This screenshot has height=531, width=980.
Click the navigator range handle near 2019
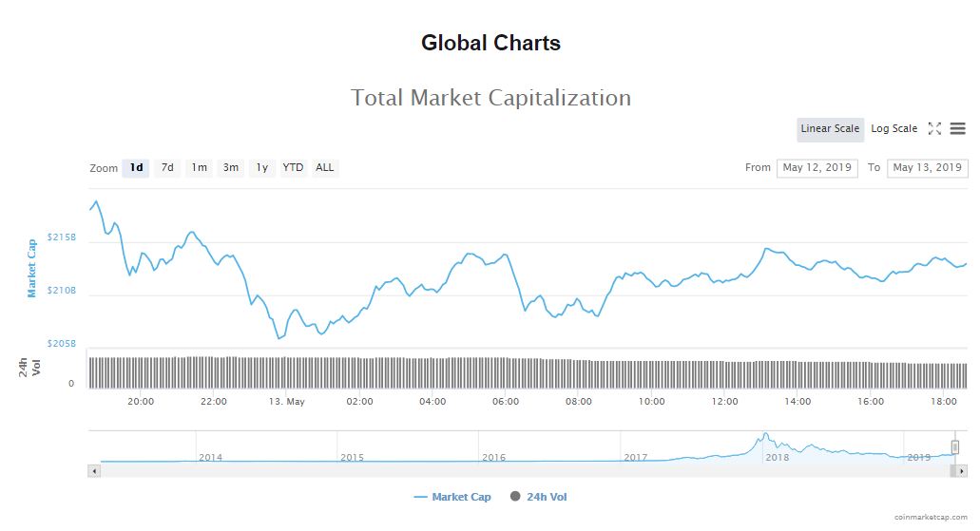[955, 447]
